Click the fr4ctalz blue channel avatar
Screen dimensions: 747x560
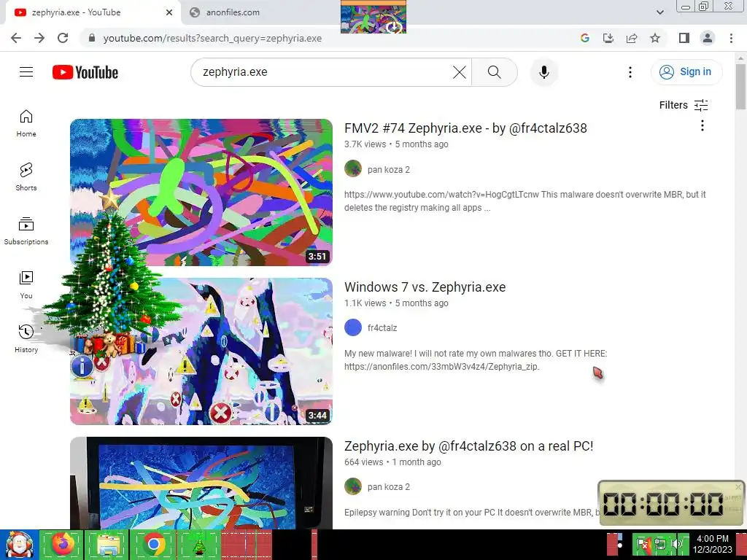pyautogui.click(x=353, y=327)
